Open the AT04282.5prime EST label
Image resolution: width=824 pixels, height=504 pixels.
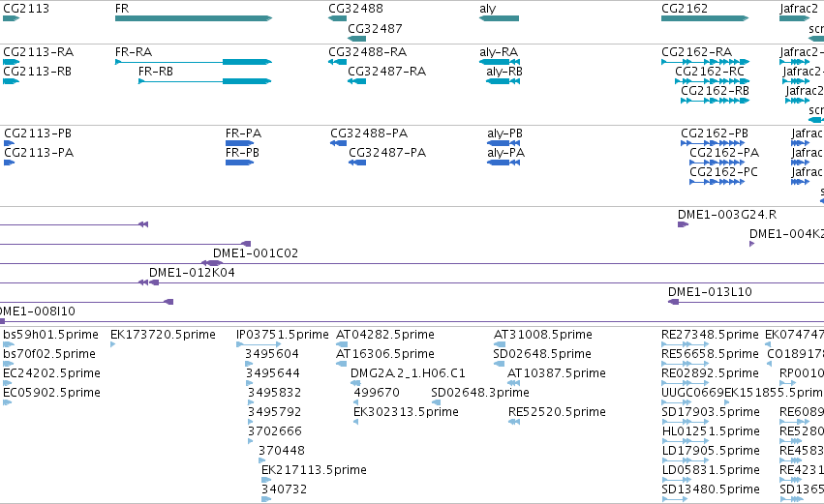(385, 335)
